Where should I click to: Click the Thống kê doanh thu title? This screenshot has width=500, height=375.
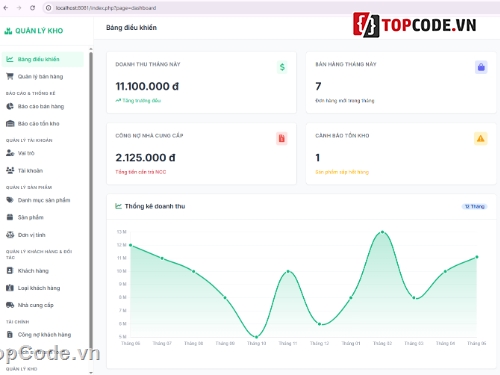[x=155, y=206]
